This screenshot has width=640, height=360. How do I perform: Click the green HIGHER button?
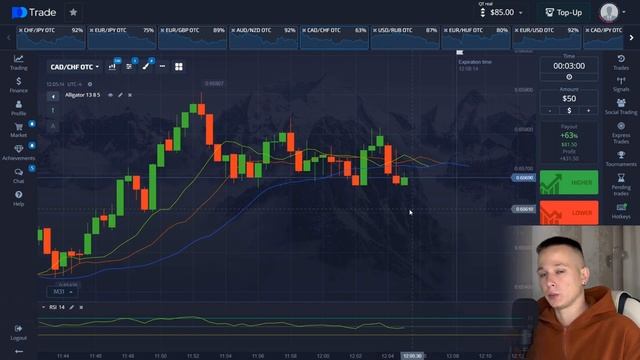(569, 182)
